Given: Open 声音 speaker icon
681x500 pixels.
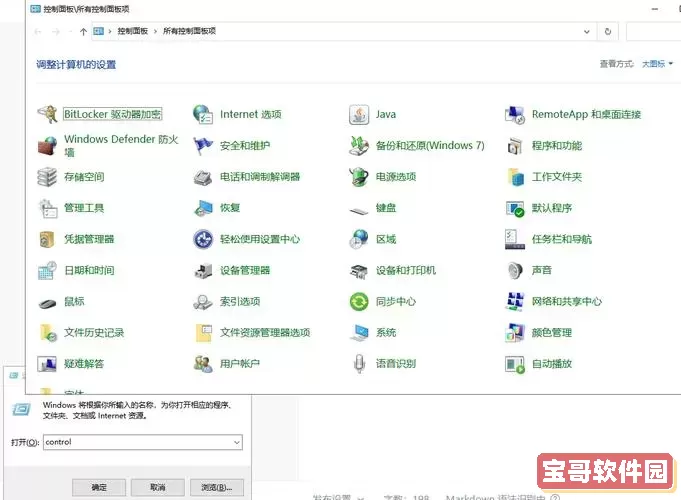Looking at the screenshot, I should coord(515,271).
